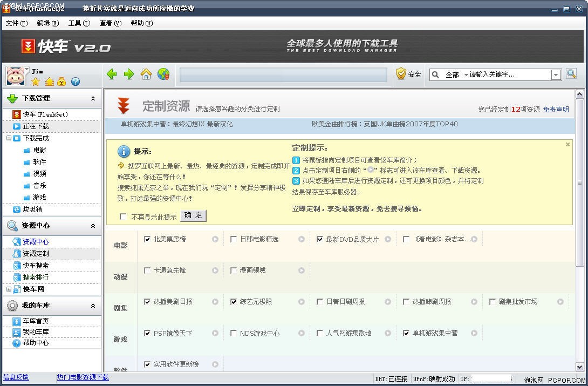
Task: Check the 卡通急先锋 checkbox
Action: point(147,270)
